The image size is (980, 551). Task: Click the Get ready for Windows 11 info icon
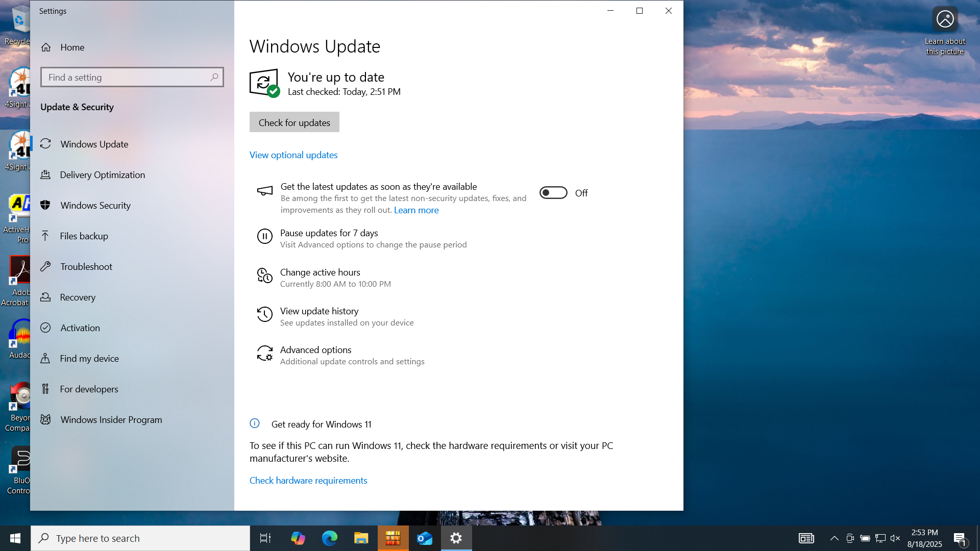255,423
